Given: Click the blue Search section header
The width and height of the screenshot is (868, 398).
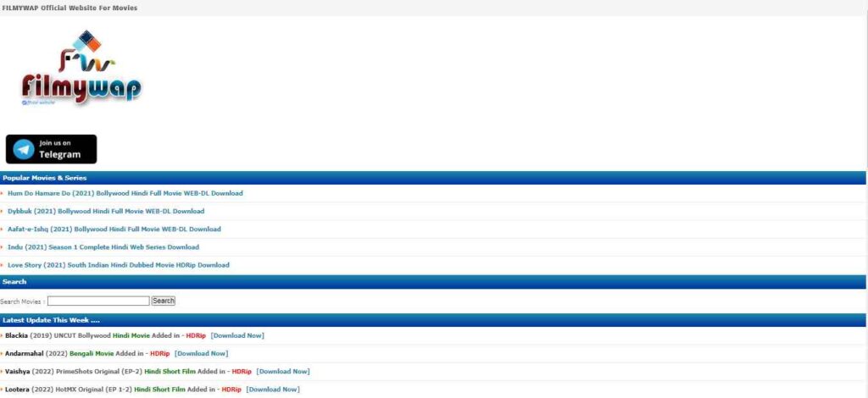Looking at the screenshot, I should (433, 282).
